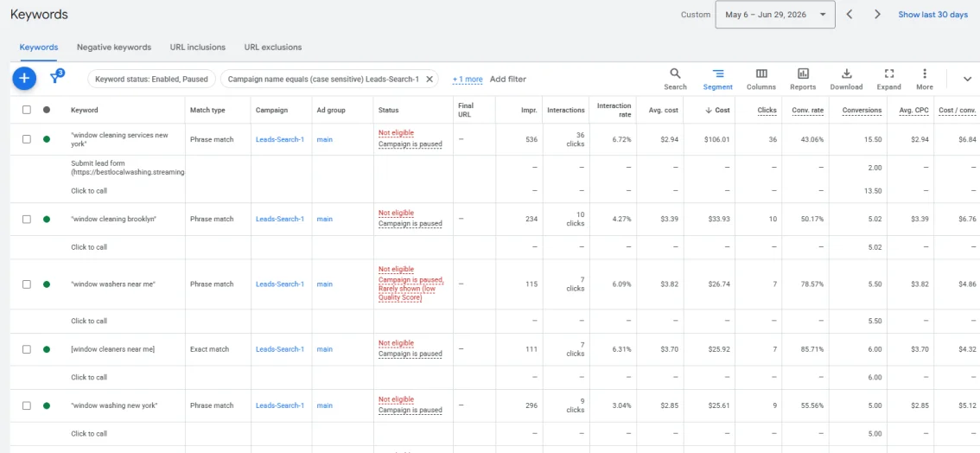Click the 85.71% conversion rate cell
This screenshot has height=453, width=980.
811,349
